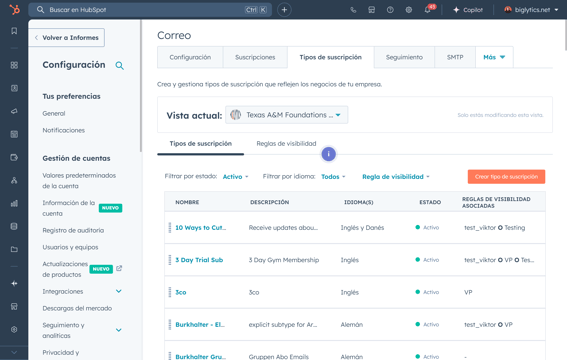Open the 3co subscription type
This screenshot has height=360, width=567.
[x=181, y=292]
